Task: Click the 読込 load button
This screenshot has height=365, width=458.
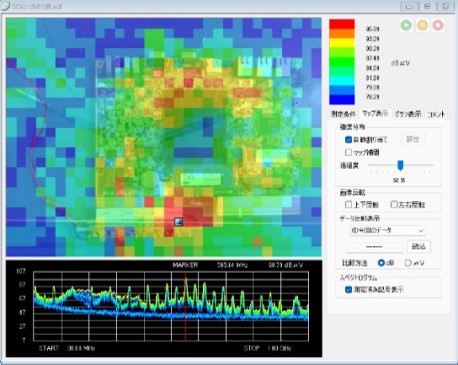Action: pos(419,246)
